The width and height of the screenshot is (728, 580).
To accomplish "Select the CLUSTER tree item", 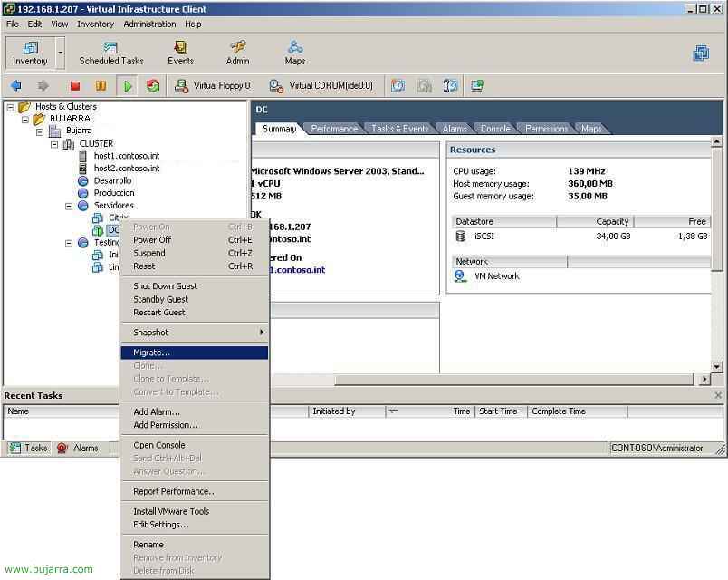I will (x=96, y=143).
